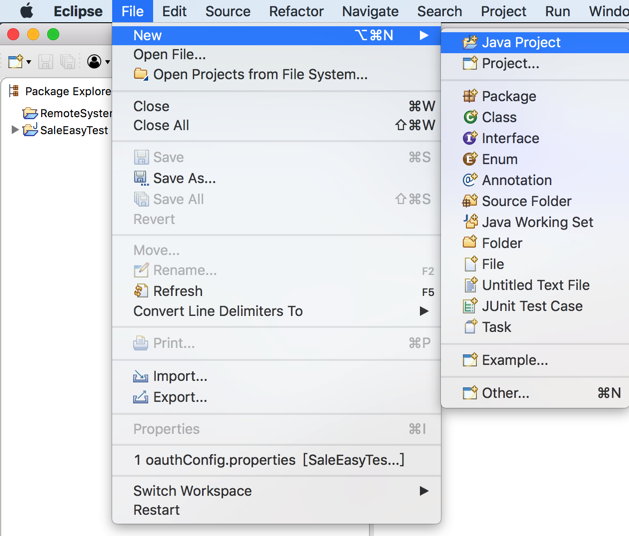629x536 pixels.
Task: Click the Java Project icon in submenu
Action: click(x=470, y=42)
